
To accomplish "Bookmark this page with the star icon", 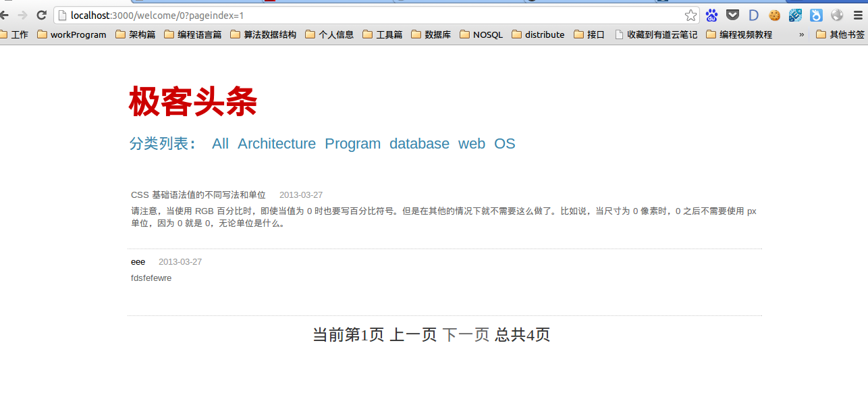I will (690, 15).
